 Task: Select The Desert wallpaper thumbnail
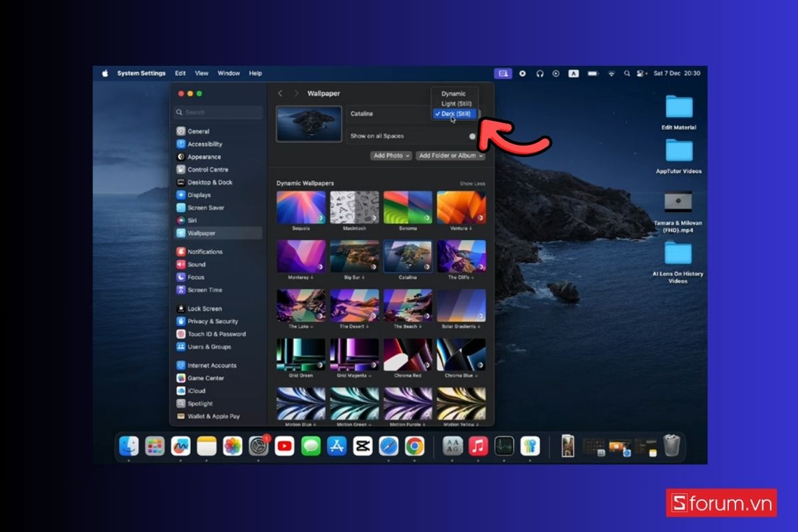click(x=354, y=306)
